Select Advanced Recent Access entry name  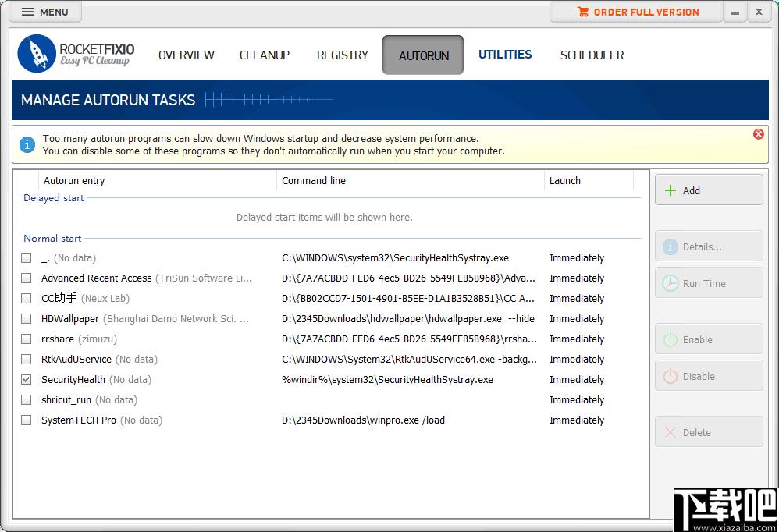(96, 278)
